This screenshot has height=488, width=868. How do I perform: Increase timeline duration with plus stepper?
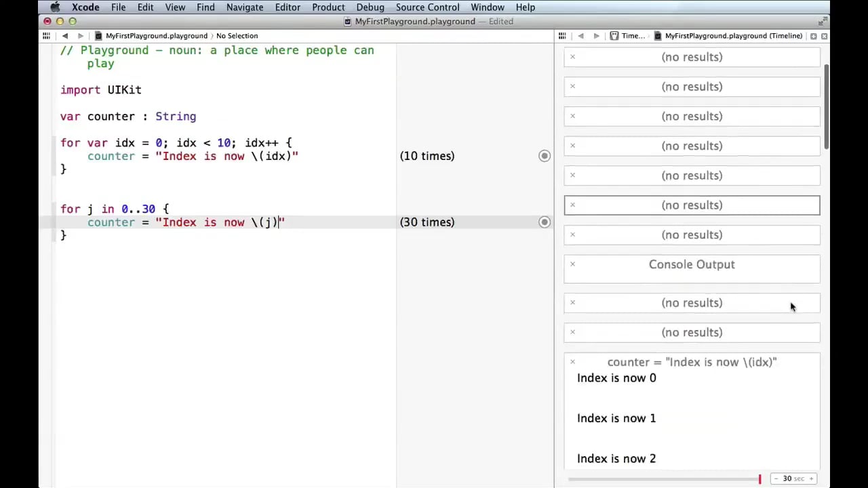coord(810,479)
